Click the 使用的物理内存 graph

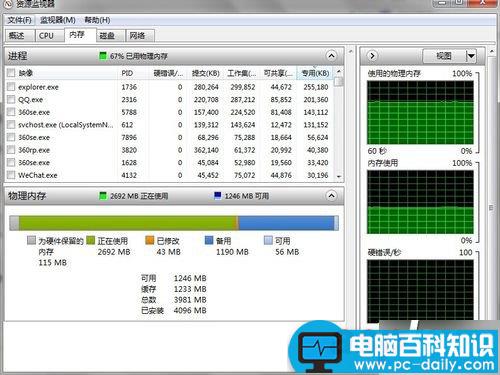click(420, 113)
